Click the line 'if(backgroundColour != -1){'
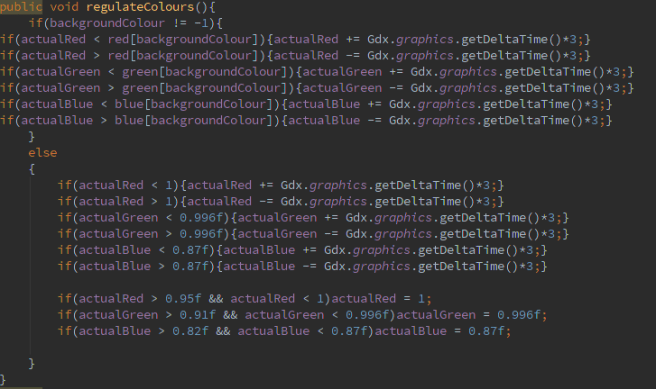 (x=126, y=23)
